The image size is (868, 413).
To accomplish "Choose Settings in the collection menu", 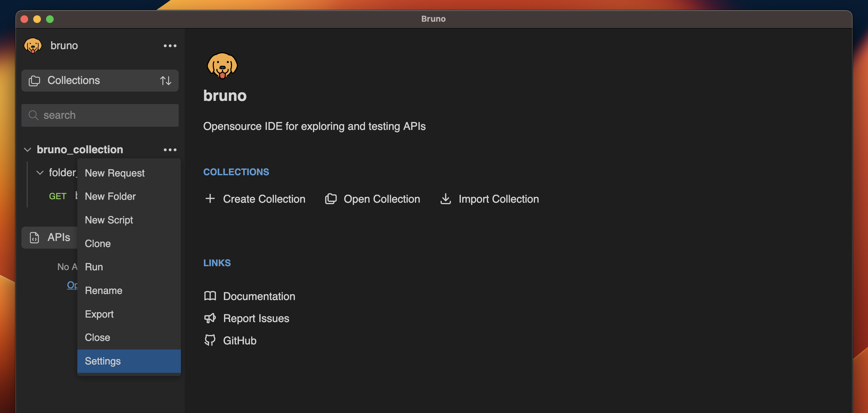I will coord(103,361).
